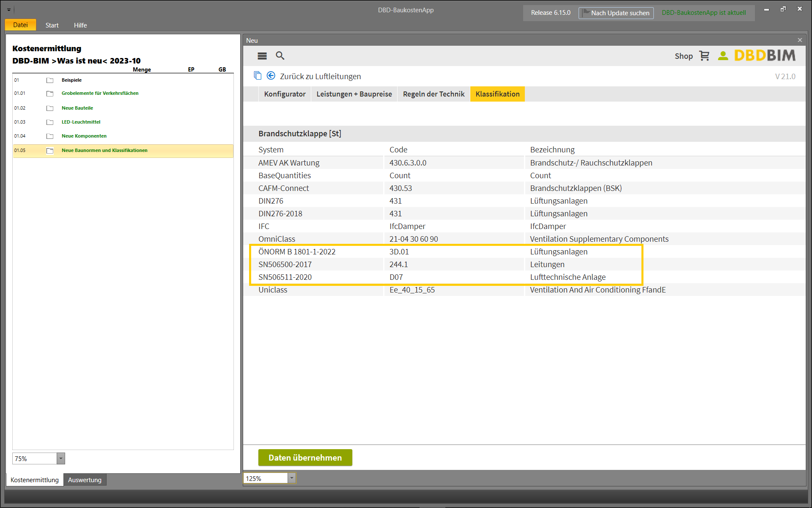
Task: Select Neue Baunormen und Klassifikationen entry
Action: tap(123, 151)
